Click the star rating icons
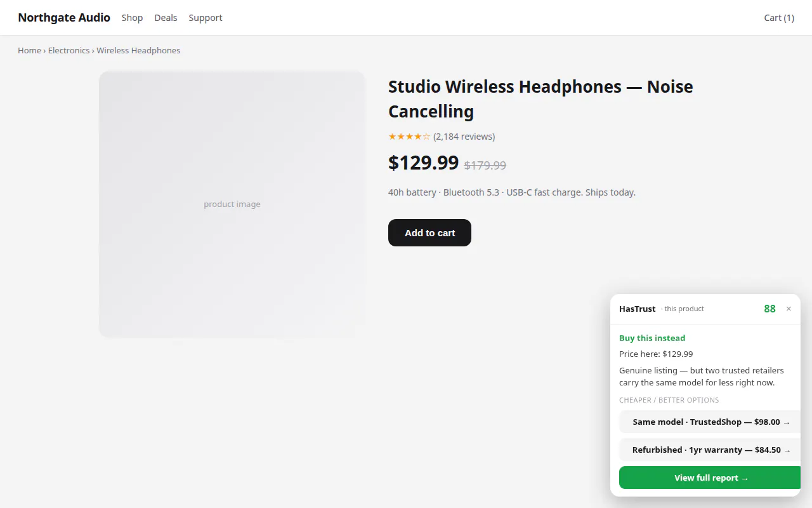 [409, 137]
